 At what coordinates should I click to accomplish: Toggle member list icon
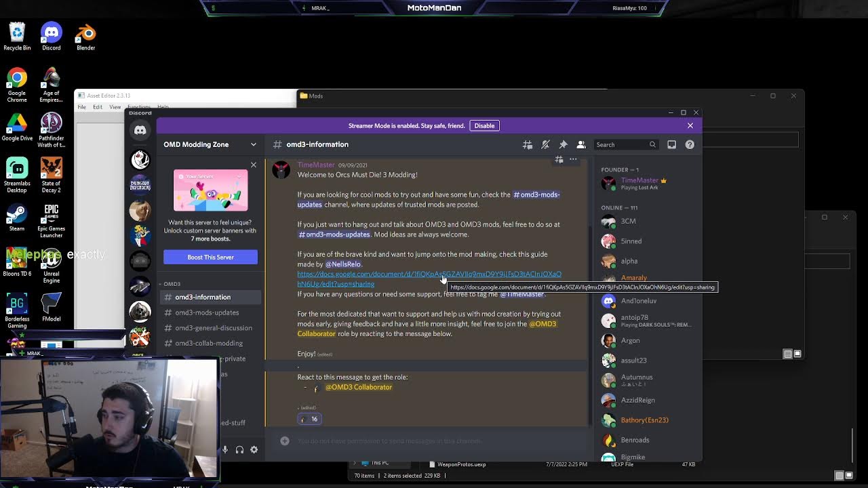(x=581, y=144)
